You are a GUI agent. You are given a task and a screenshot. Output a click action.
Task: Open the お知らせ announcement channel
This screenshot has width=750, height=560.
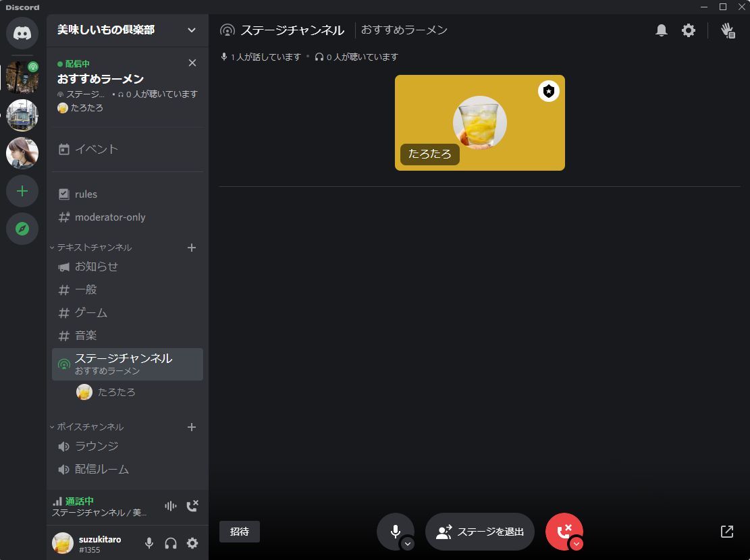pos(127,267)
